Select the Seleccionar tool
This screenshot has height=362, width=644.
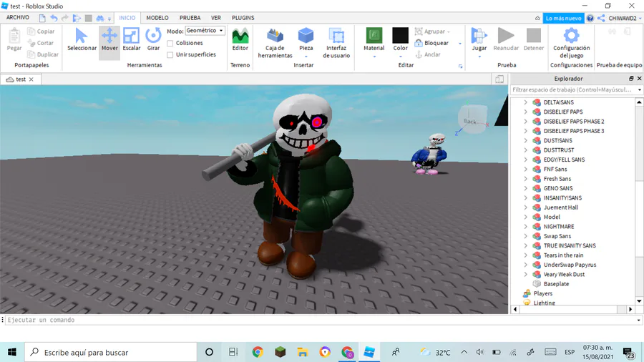82,40
